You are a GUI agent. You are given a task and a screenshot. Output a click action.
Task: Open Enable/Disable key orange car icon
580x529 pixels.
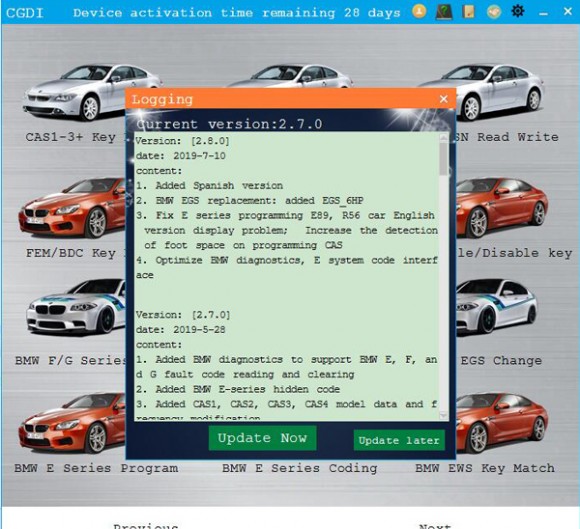click(x=501, y=207)
